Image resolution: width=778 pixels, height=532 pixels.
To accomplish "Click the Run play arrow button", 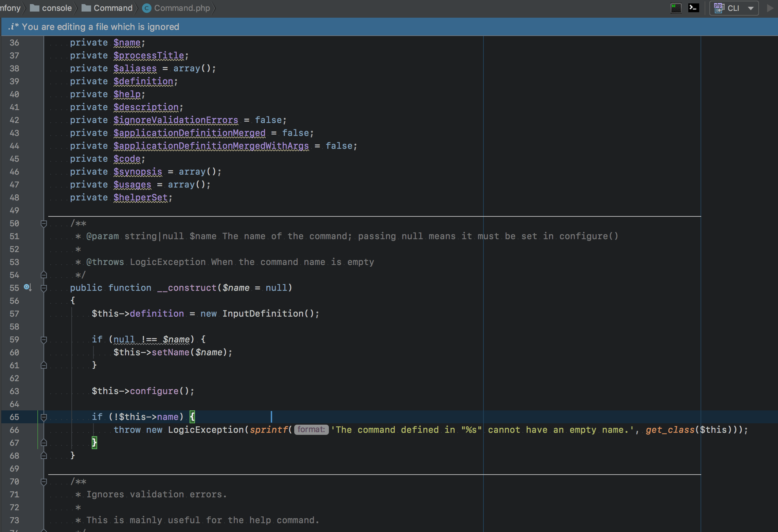I will click(x=770, y=8).
